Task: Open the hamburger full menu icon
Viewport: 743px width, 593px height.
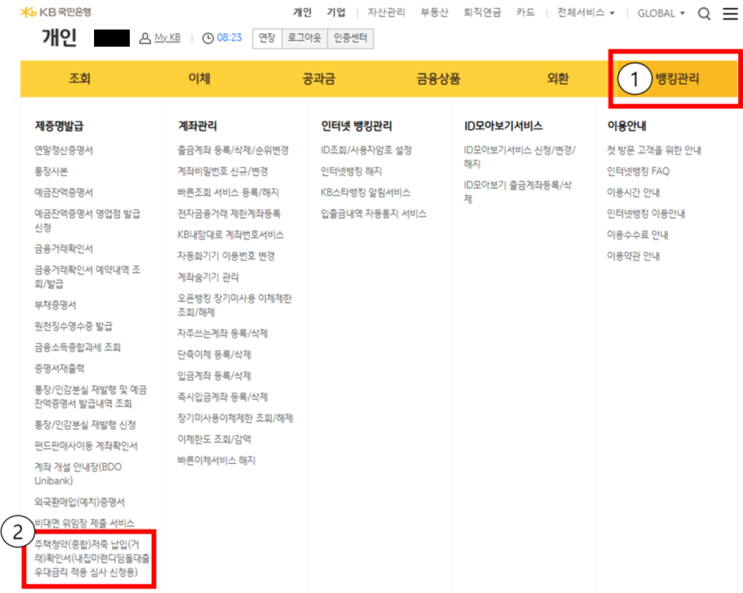Action: 730,14
